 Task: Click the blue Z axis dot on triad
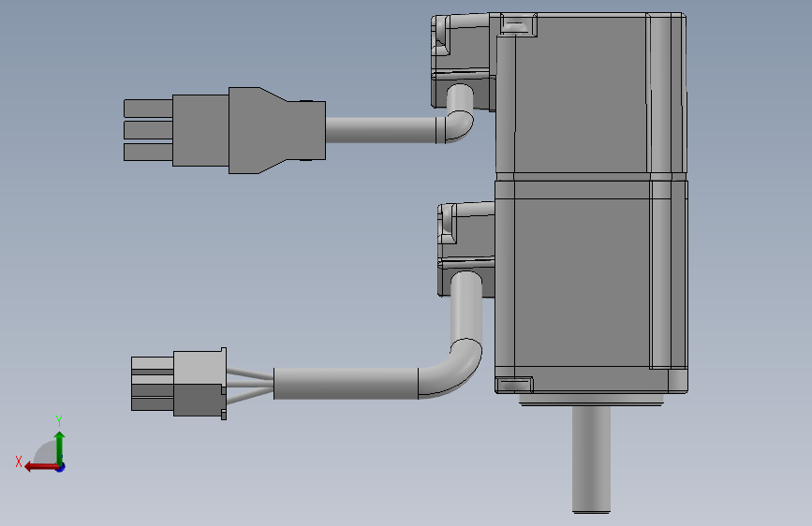[61, 467]
